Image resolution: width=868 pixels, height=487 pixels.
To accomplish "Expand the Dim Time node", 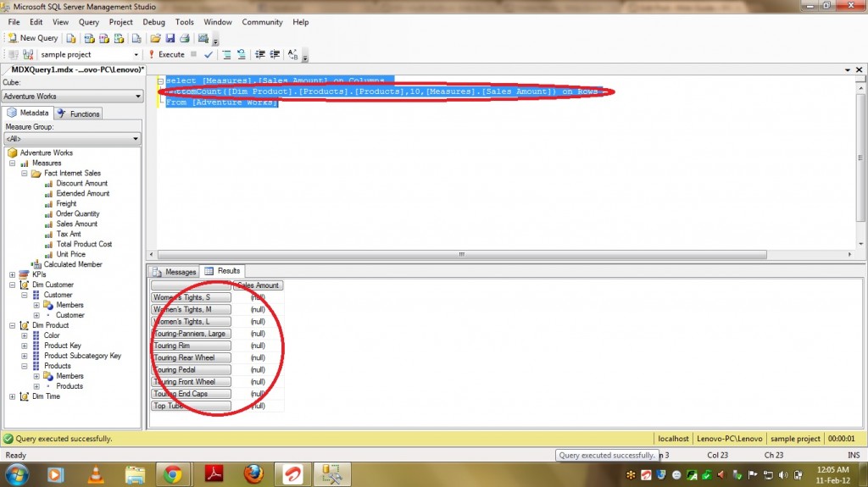I will coord(12,396).
